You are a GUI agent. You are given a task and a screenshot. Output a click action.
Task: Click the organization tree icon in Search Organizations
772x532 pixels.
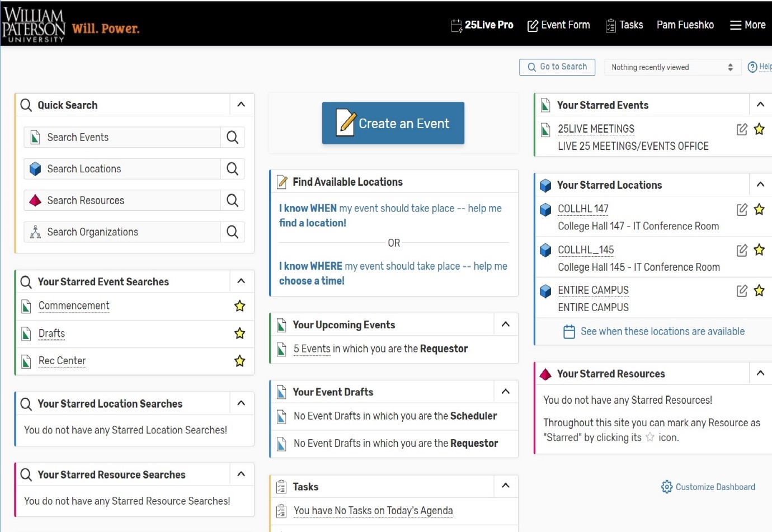[35, 232]
